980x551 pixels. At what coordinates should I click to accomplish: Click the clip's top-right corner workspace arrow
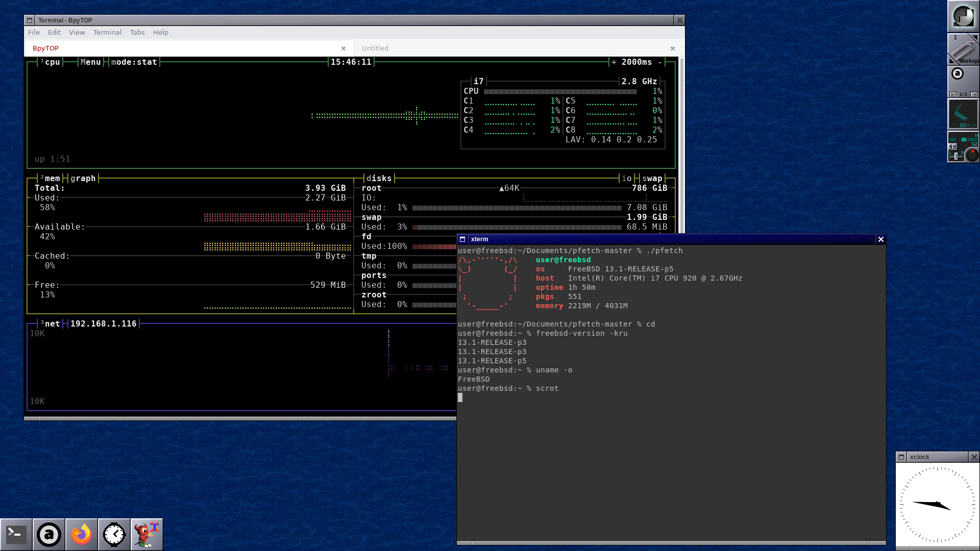pos(976,37)
